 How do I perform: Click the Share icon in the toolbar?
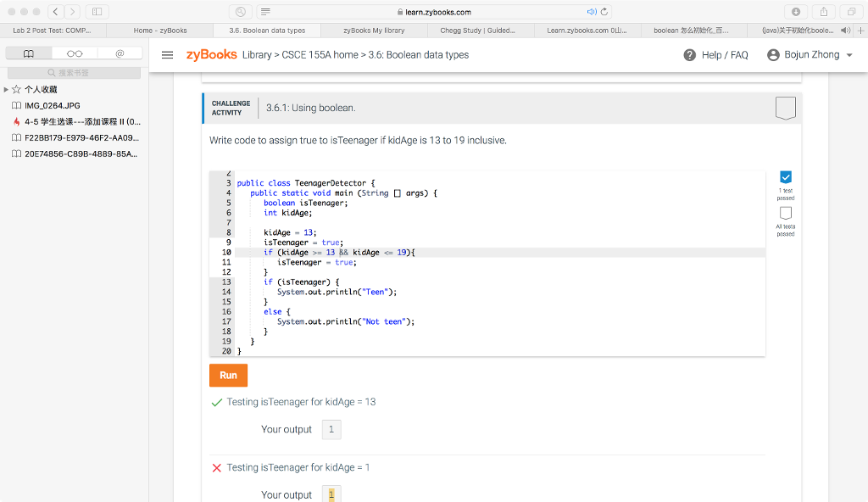823,11
